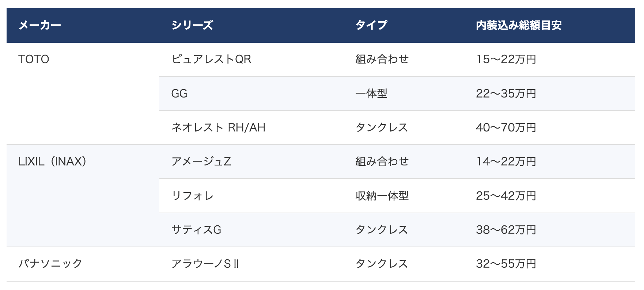The image size is (644, 290).
Task: Select the パナソニック manufacturer cell
Action: pos(50,264)
